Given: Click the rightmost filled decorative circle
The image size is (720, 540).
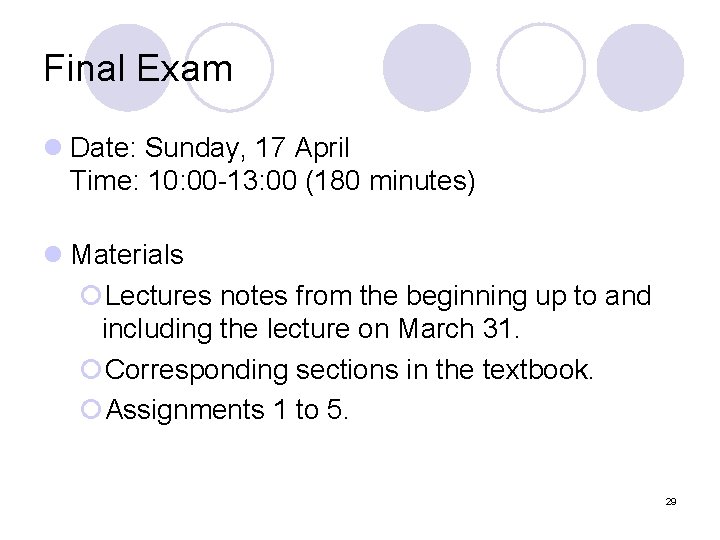Looking at the screenshot, I should coord(640,68).
